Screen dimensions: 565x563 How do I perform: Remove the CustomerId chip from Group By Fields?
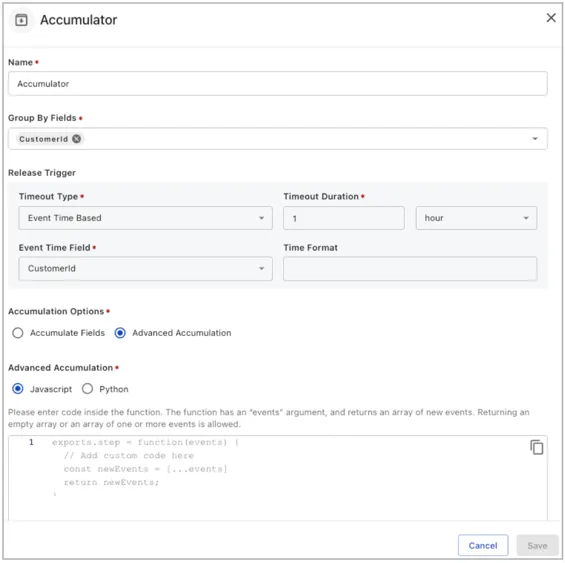tap(76, 139)
